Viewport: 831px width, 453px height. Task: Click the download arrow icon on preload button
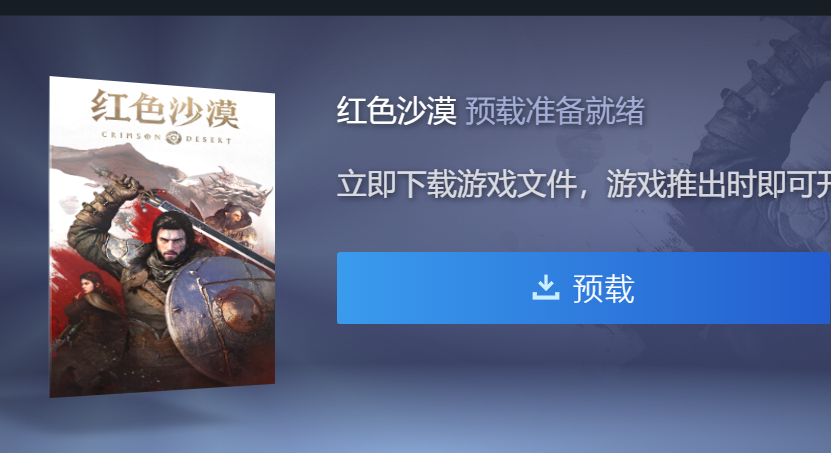point(545,288)
